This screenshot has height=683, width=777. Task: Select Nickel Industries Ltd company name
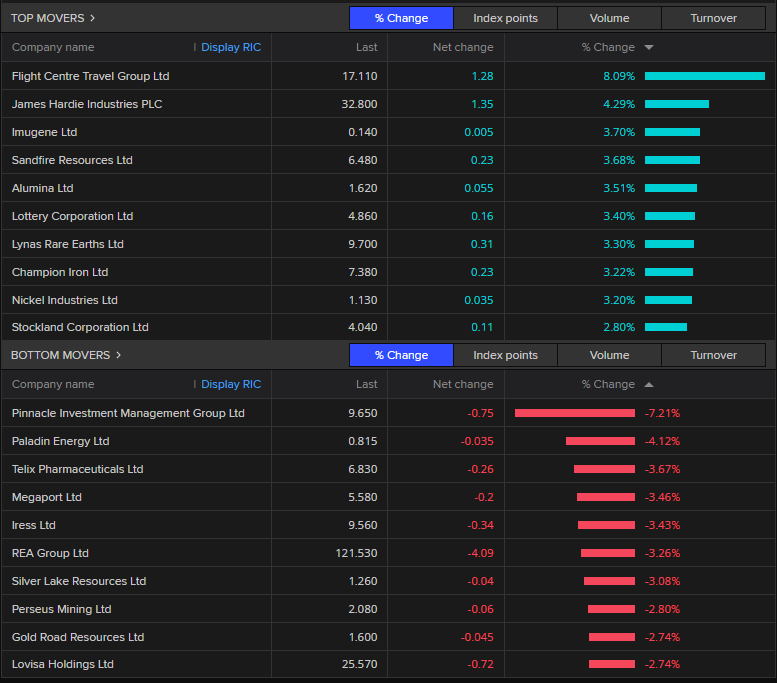65,300
